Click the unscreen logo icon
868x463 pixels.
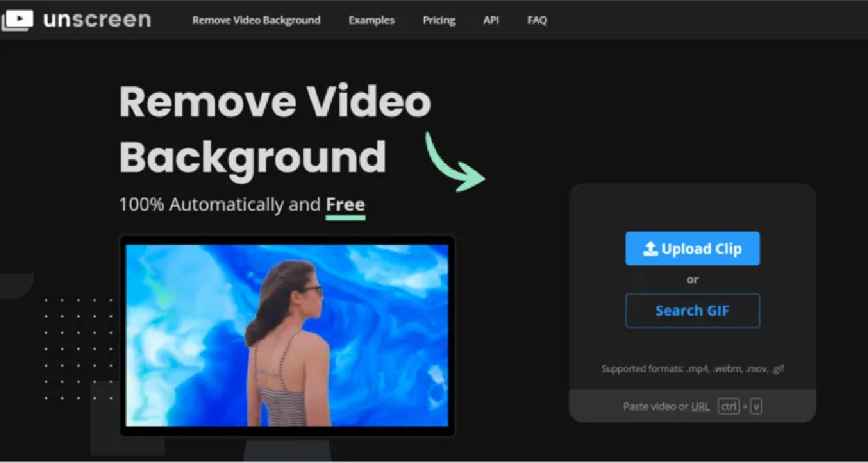(x=18, y=20)
